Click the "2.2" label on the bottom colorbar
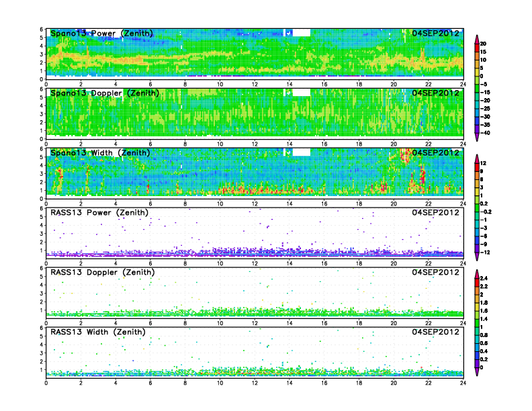The height and width of the screenshot is (411, 532). (484, 286)
